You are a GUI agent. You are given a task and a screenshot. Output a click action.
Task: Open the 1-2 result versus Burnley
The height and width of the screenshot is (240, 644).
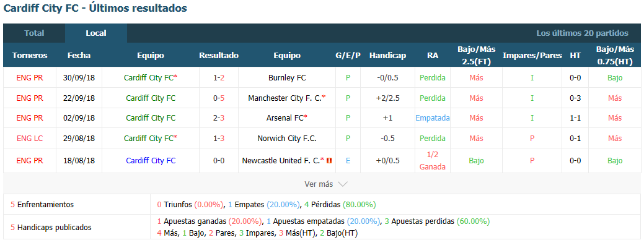[219, 77]
